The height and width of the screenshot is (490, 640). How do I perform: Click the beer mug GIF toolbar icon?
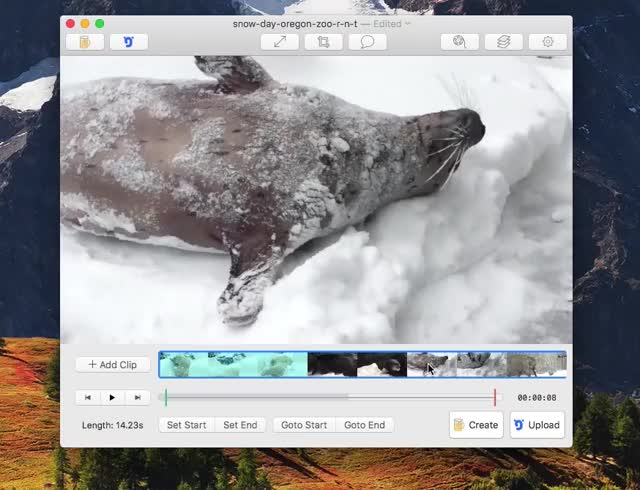(85, 42)
